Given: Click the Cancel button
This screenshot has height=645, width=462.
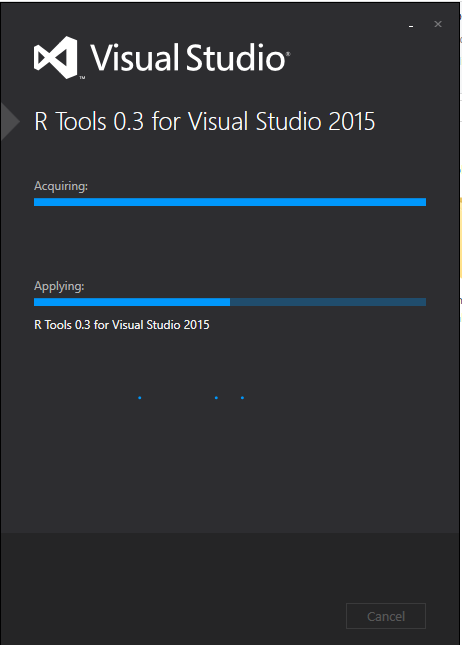Looking at the screenshot, I should (x=385, y=616).
